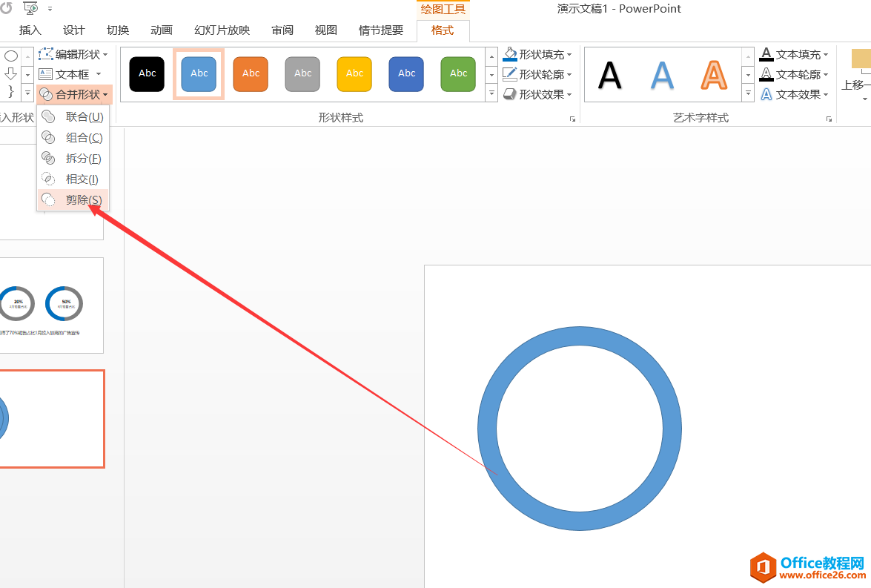This screenshot has height=588, width=871.
Task: Click the shape effects icon
Action: coord(510,94)
